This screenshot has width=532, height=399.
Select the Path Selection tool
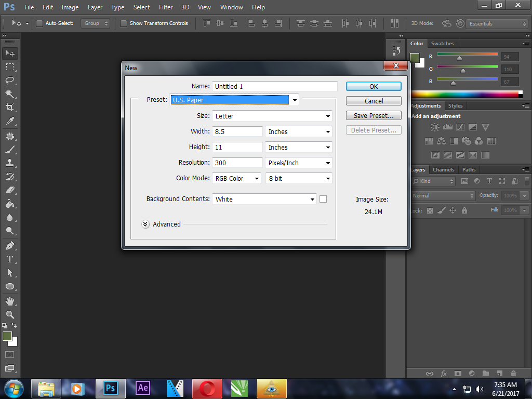[10, 273]
